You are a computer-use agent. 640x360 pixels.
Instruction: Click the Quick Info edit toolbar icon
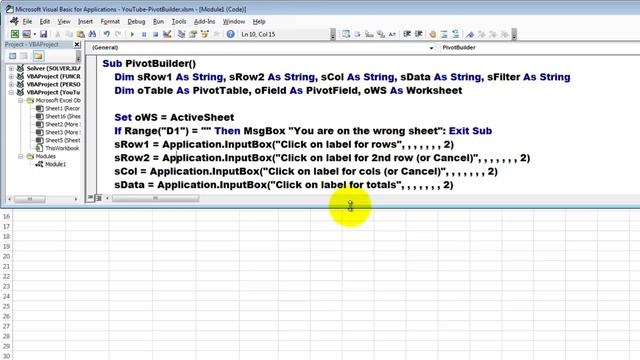pos(369,34)
